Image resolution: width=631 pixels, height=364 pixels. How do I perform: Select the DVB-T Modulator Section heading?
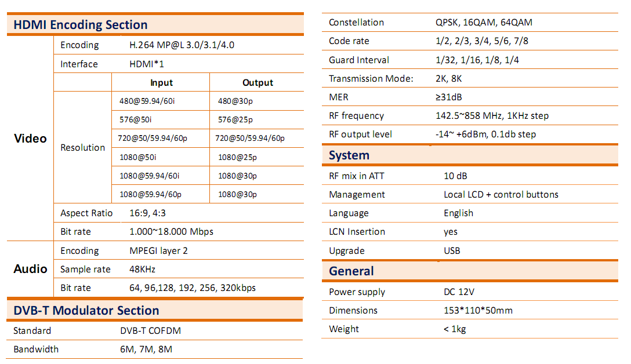pos(86,311)
